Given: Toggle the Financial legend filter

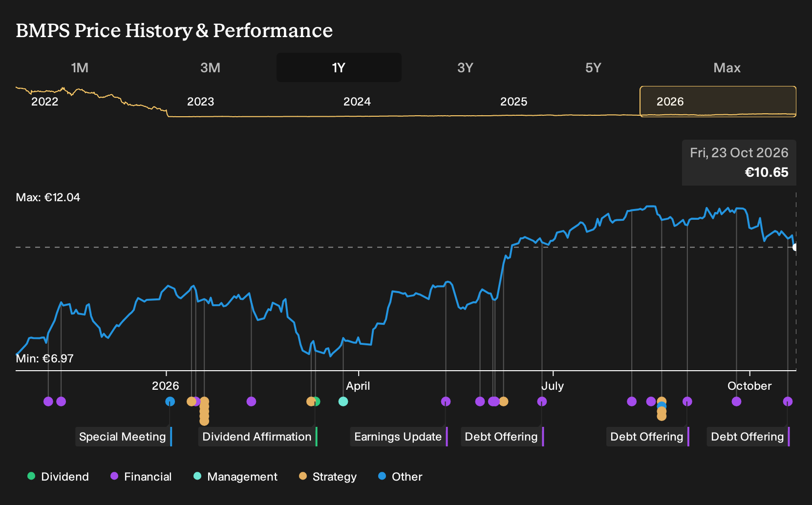Looking at the screenshot, I should [x=141, y=477].
